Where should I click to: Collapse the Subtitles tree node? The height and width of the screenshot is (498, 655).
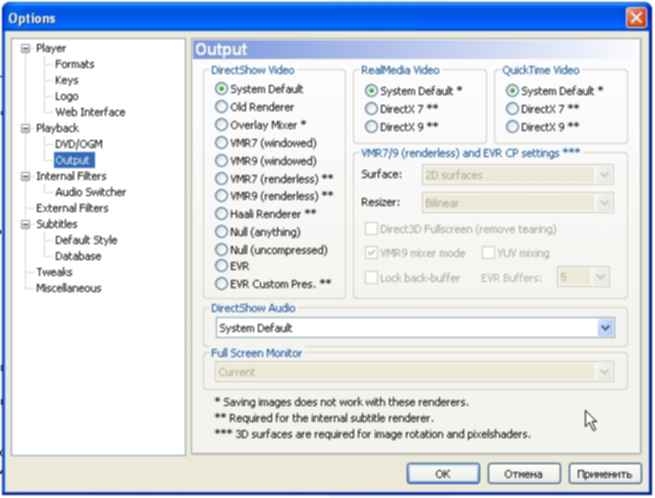point(26,224)
